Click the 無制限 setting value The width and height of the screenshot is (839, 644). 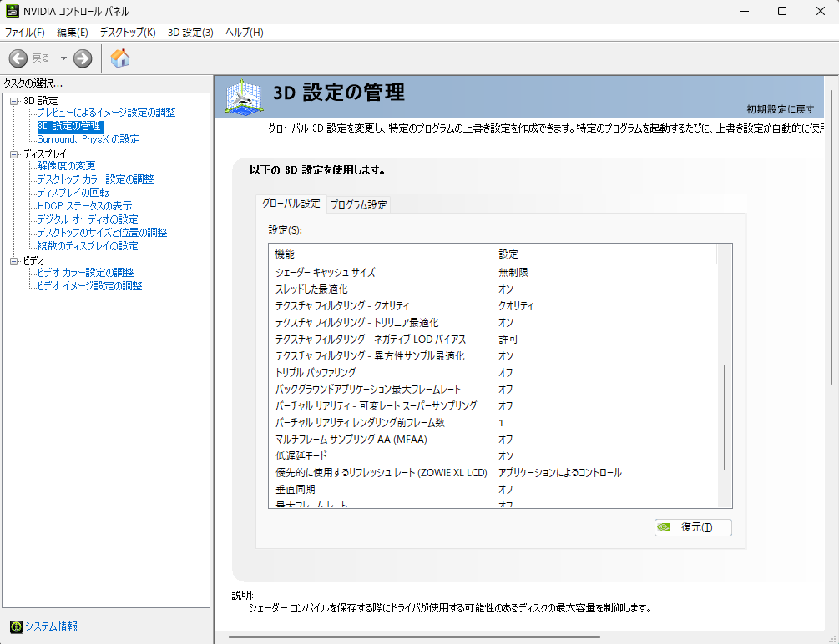click(x=513, y=272)
